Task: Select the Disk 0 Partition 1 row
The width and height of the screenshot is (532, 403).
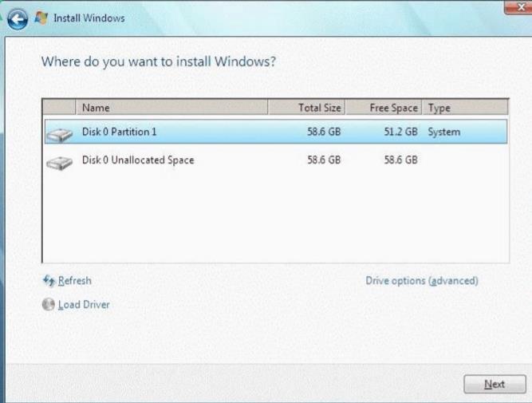Action: click(276, 132)
